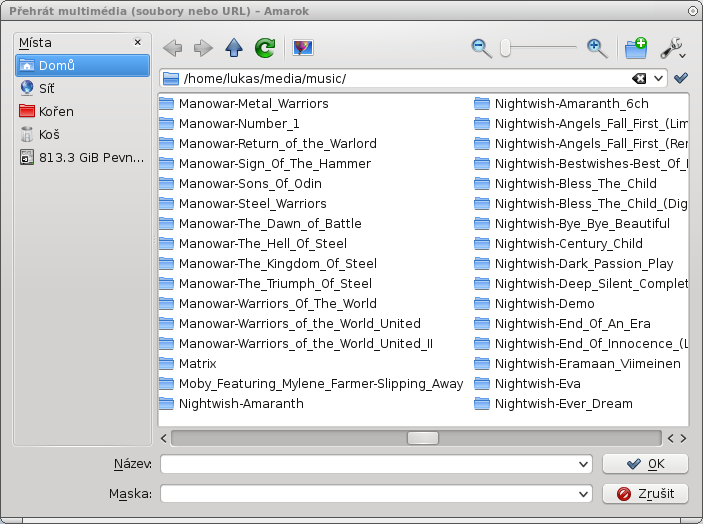Toggle the preview panel icon in toolbar
This screenshot has width=703, height=524.
pos(303,48)
